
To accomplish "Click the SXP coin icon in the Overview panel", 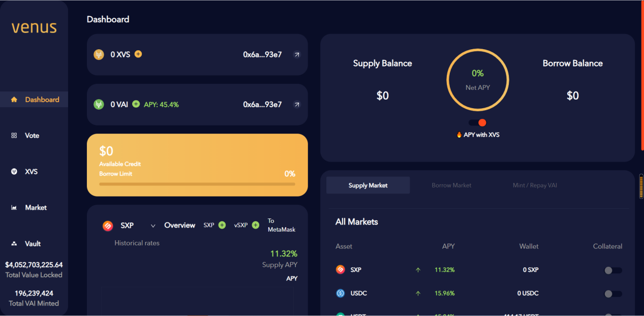I will (x=108, y=226).
